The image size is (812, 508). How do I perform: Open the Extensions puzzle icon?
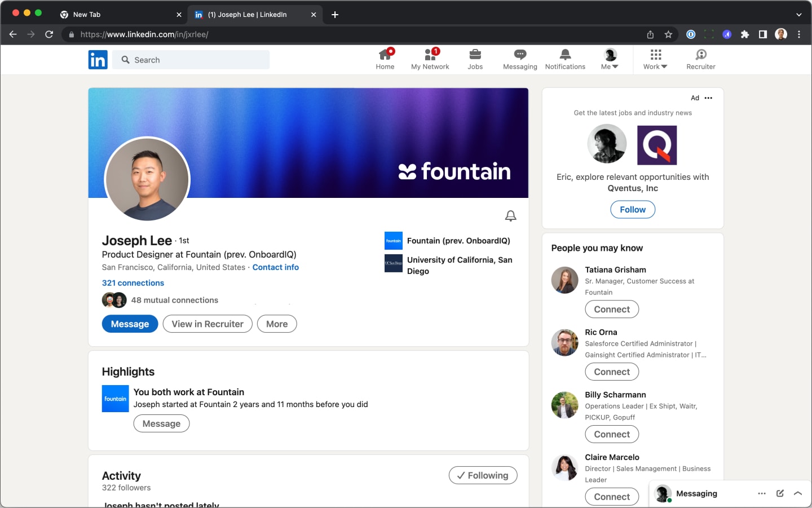click(x=745, y=34)
